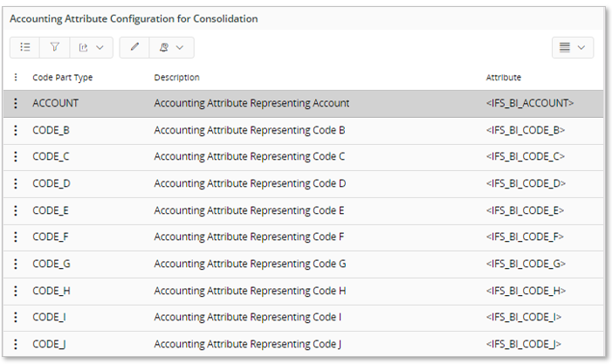
Task: Click the <IFS_BI_CODE_I> attribute cell
Action: click(524, 317)
